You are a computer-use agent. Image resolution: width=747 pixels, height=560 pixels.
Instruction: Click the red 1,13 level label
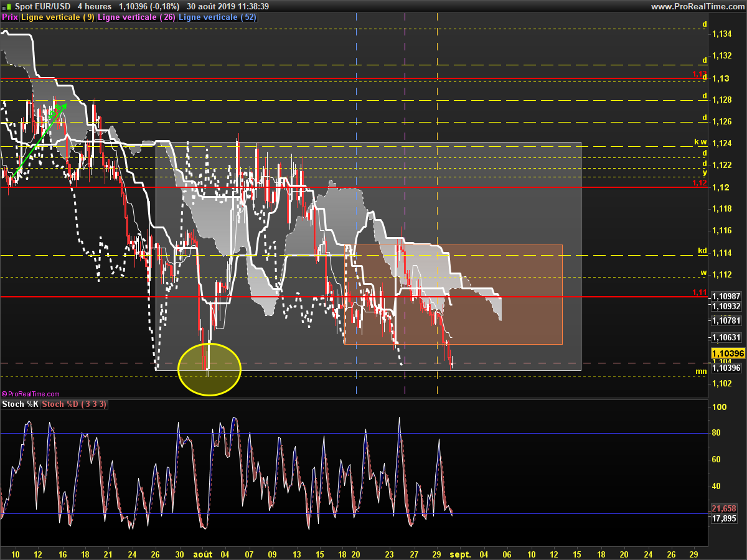pyautogui.click(x=700, y=74)
